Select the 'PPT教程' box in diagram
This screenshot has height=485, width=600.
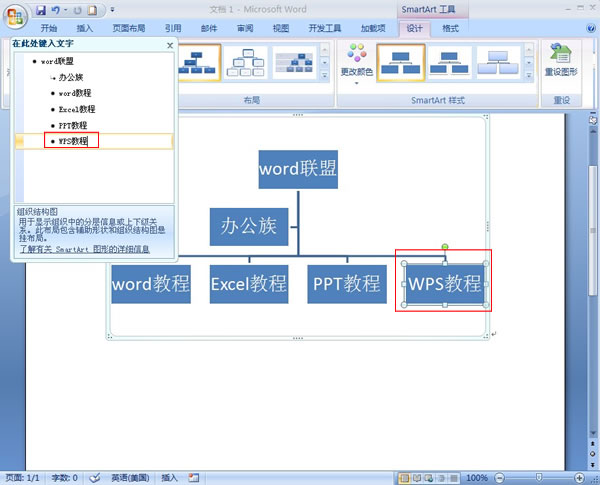coord(347,284)
